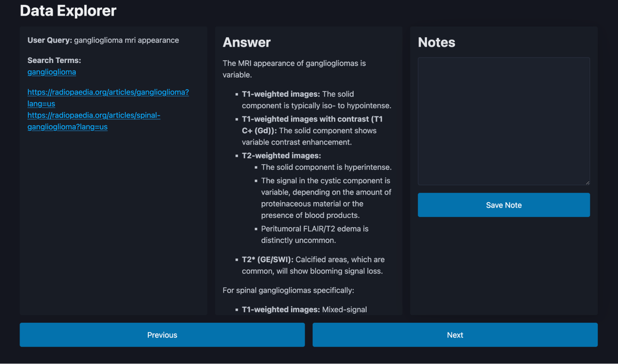
Task: Click the Notes panel heading
Action: (x=436, y=42)
